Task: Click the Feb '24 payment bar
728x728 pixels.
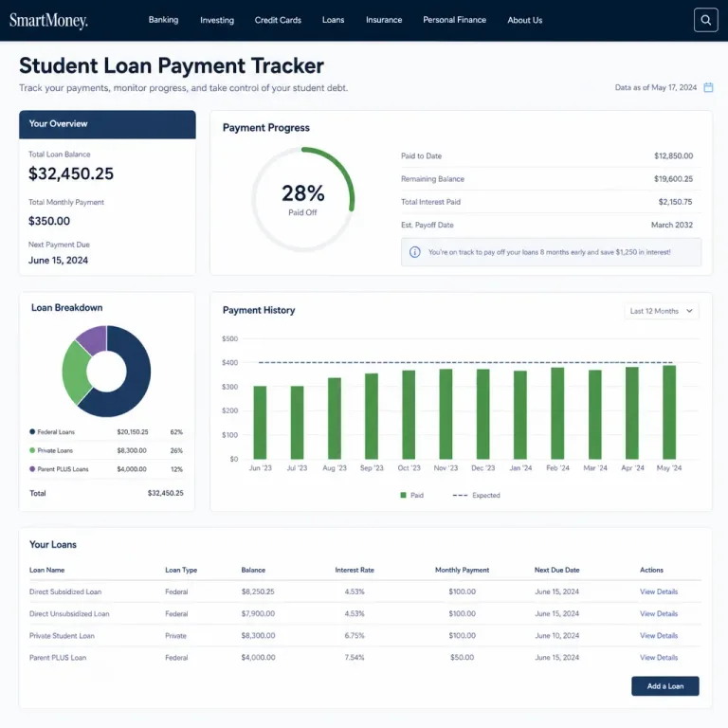Action: pos(557,413)
